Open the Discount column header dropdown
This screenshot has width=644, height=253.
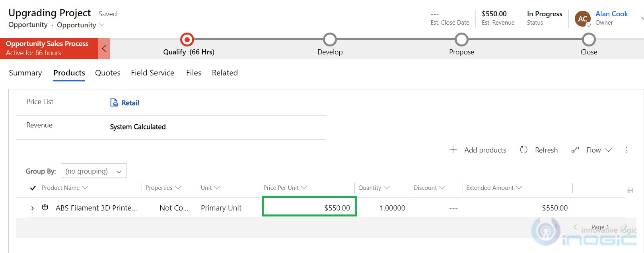click(x=442, y=188)
